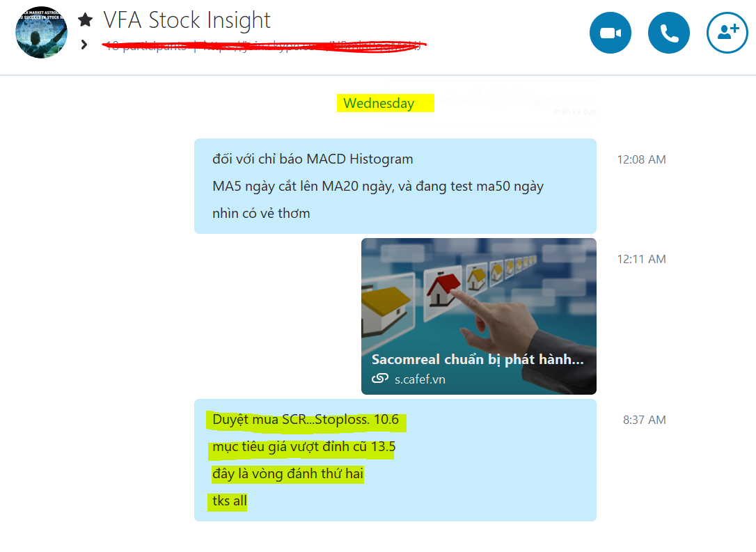Click the VFA Stock Insight conversation title
Viewport: 756px width, 552px height.
point(187,20)
